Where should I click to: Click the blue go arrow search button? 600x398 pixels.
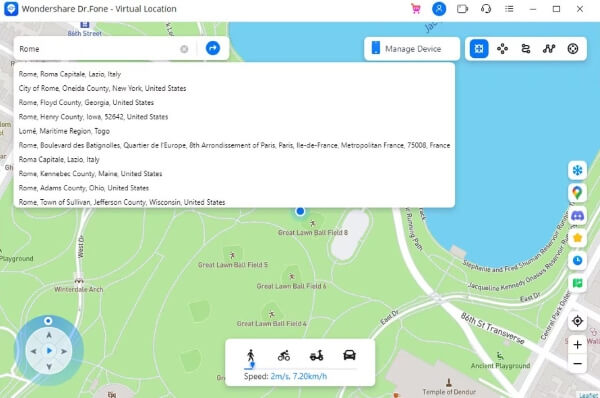click(x=213, y=48)
